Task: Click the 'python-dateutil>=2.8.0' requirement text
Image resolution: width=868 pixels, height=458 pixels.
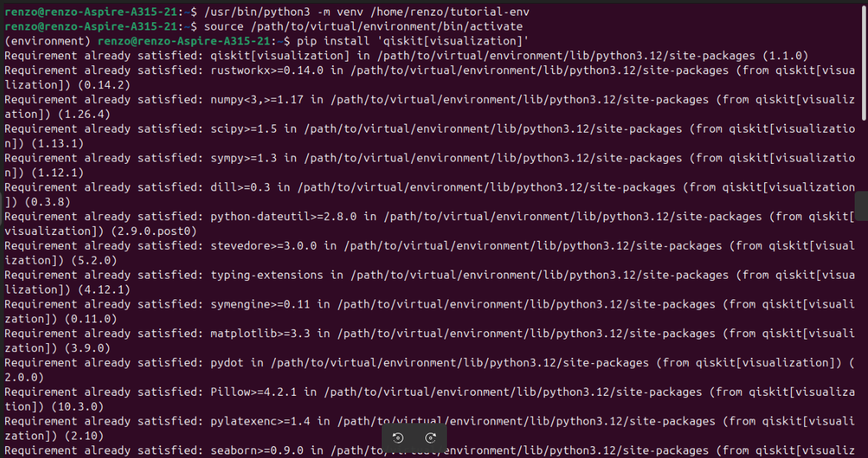Action: 283,217
